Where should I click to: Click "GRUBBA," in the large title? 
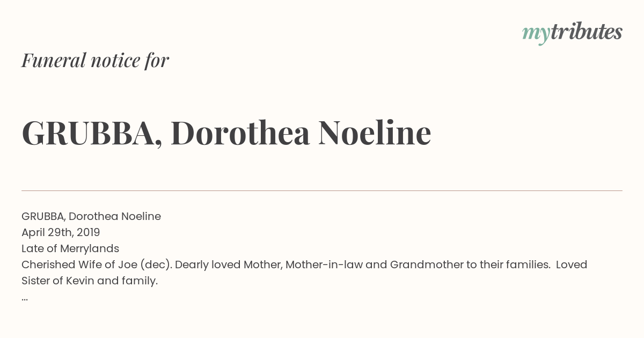[x=92, y=133]
